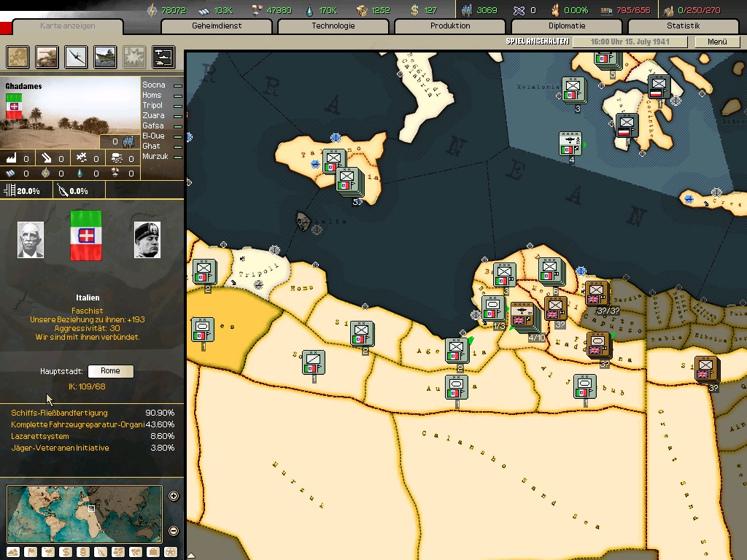Open the order of battle hierarchy icon
Screen dimensions: 747x560
click(x=163, y=57)
